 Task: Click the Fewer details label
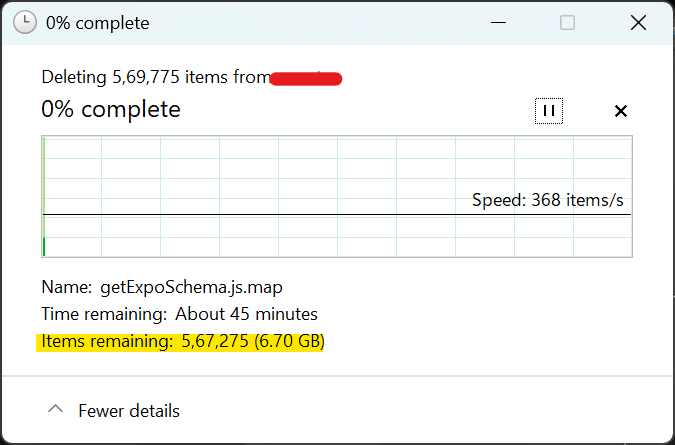pyautogui.click(x=129, y=411)
